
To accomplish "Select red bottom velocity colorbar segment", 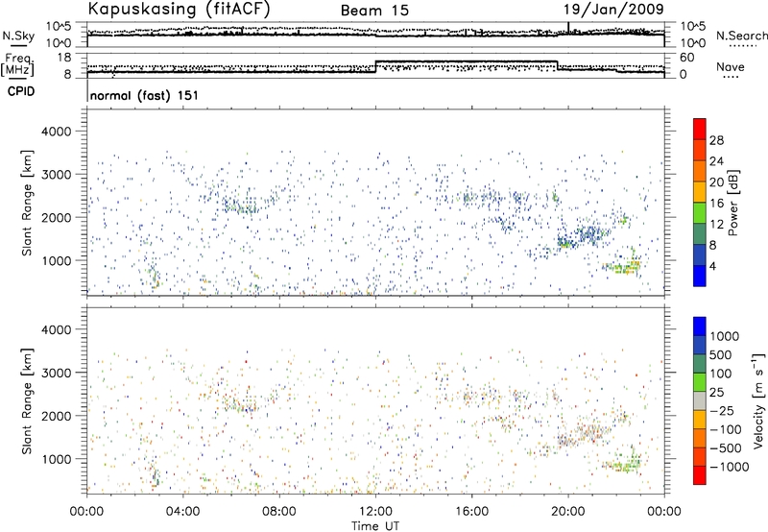I will [700, 475].
